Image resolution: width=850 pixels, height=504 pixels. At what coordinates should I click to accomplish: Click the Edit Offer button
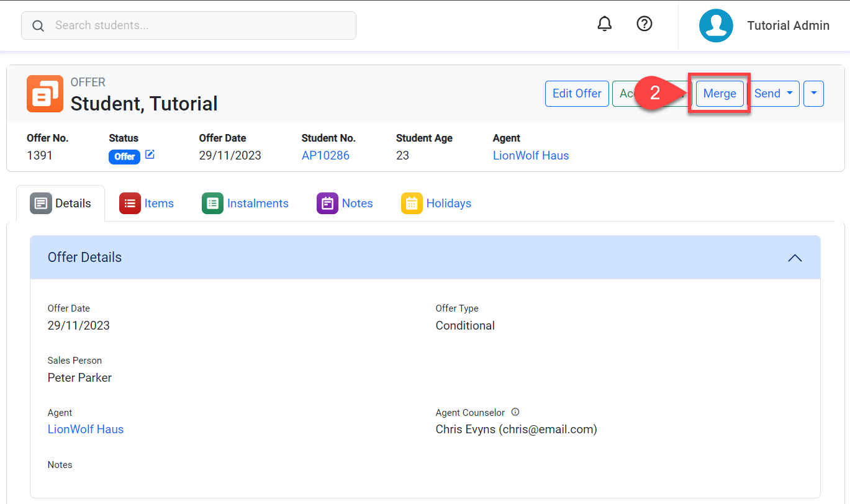(x=577, y=94)
